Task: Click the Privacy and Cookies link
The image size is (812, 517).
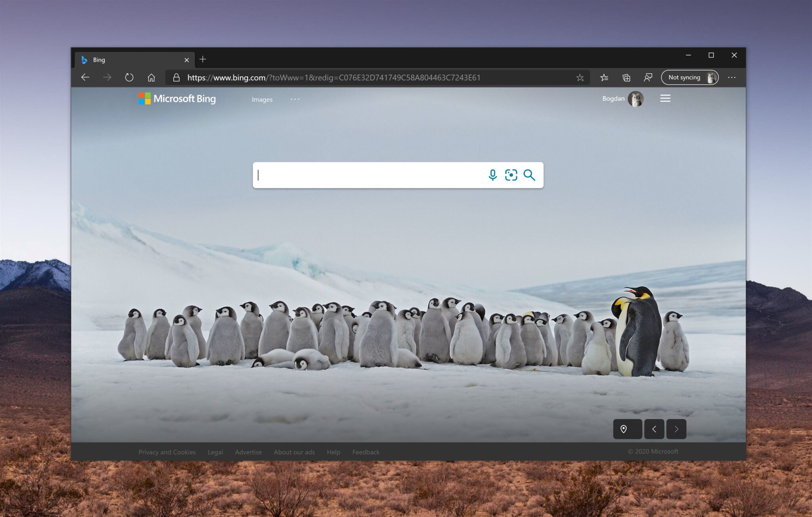Action: click(167, 451)
